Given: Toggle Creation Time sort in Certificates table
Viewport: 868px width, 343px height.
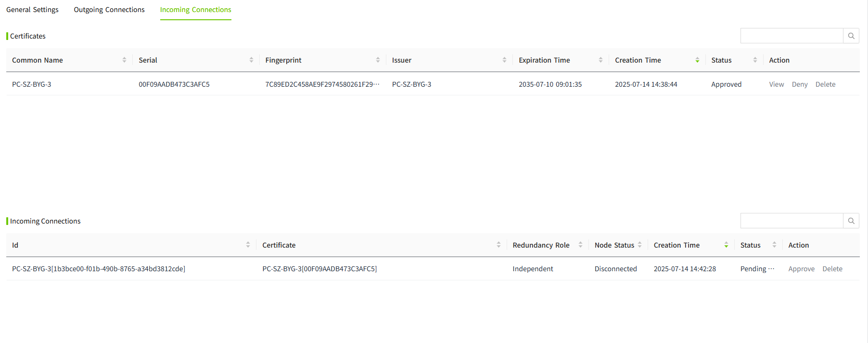Looking at the screenshot, I should click(697, 60).
